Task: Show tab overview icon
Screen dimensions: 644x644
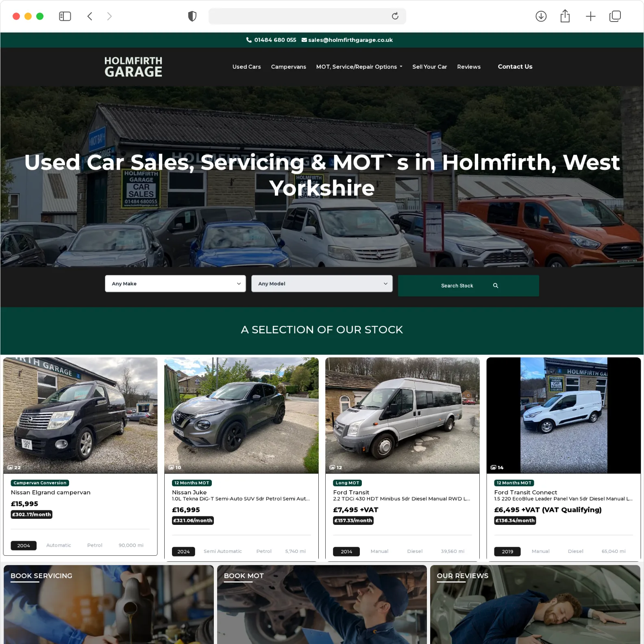Action: [615, 16]
